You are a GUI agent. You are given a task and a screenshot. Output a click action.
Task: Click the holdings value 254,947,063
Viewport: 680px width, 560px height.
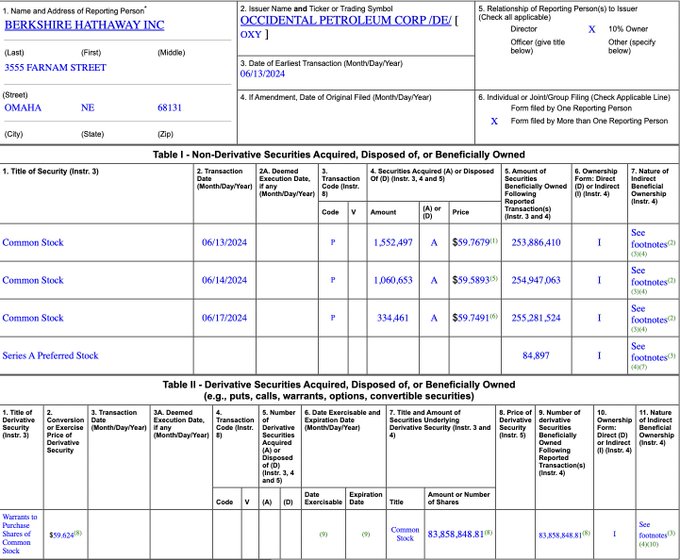point(536,280)
